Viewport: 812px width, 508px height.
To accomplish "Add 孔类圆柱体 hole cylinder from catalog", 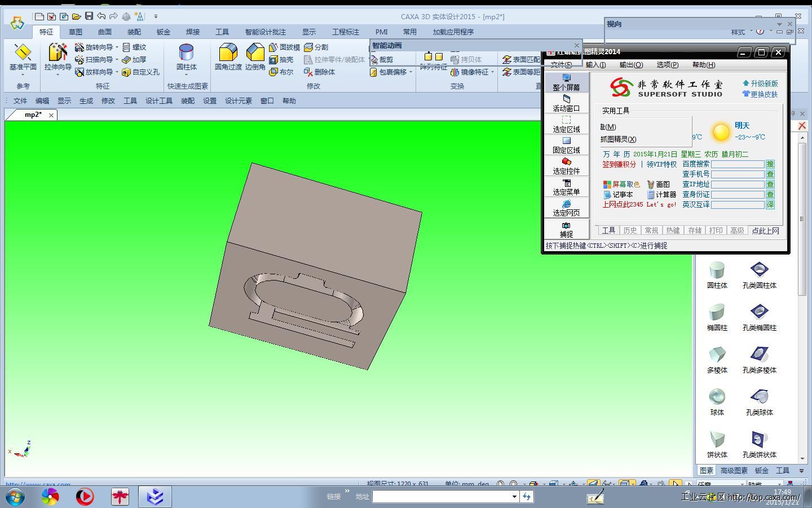I will tap(759, 275).
